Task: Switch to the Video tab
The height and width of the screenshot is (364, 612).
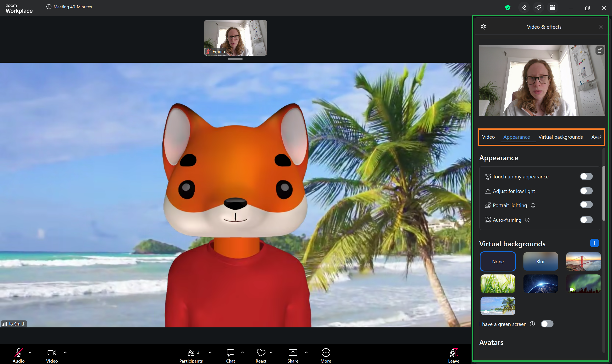Action: pos(488,137)
